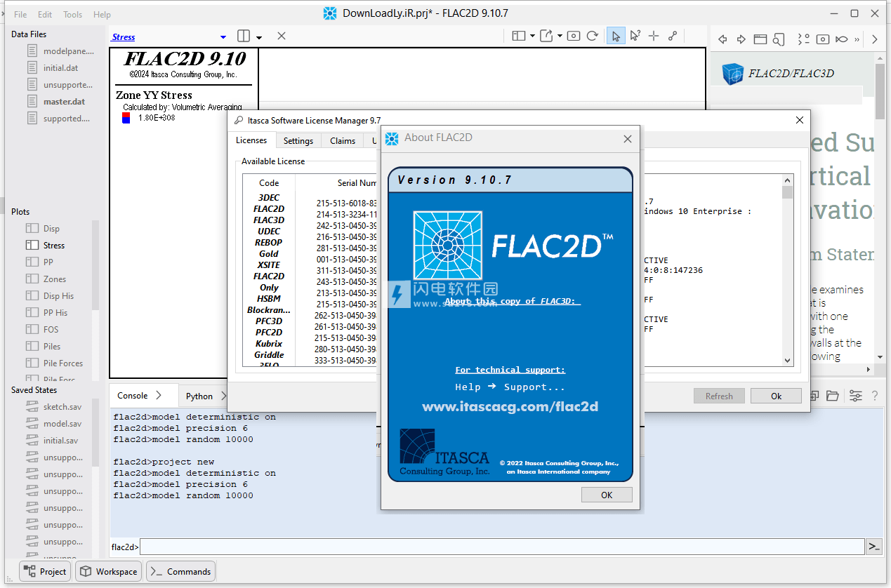Open console options sliders icon
The image size is (891, 588).
pyautogui.click(x=855, y=396)
